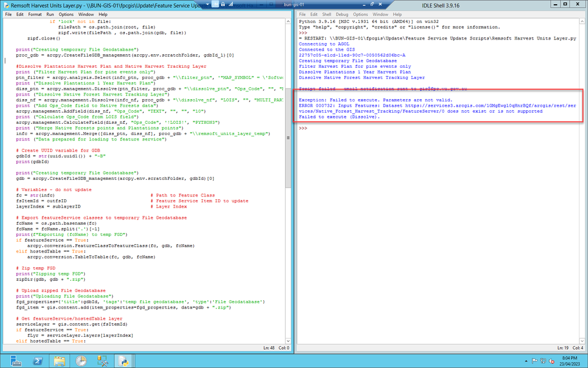Screen dimensions: 588x368
Task: Open Help menu in the editor window
Action: pos(103,14)
